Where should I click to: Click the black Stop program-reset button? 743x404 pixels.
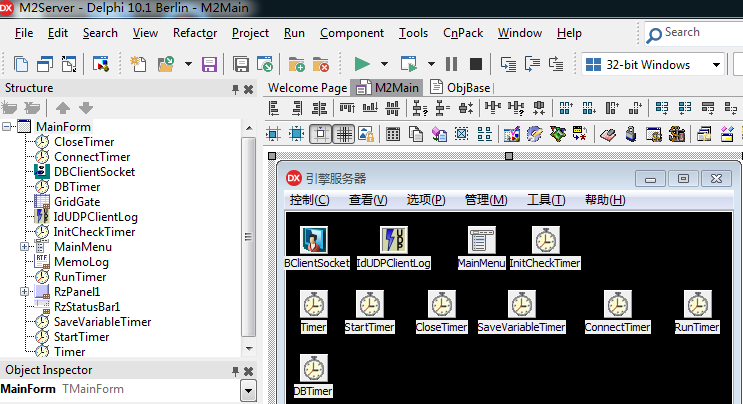point(475,64)
